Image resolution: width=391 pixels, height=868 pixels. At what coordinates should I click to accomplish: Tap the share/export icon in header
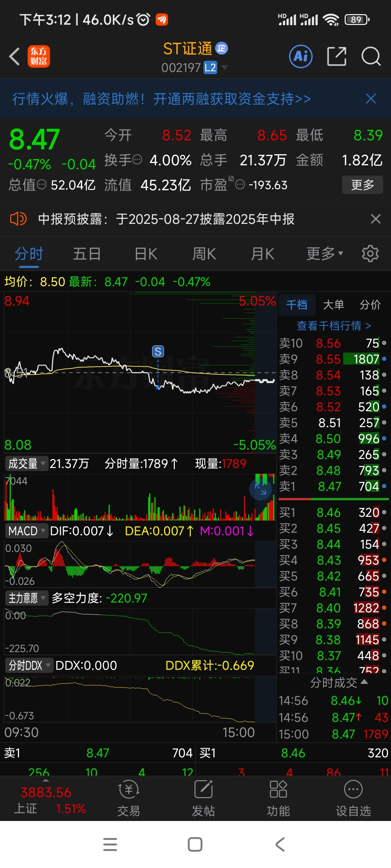coord(337,56)
